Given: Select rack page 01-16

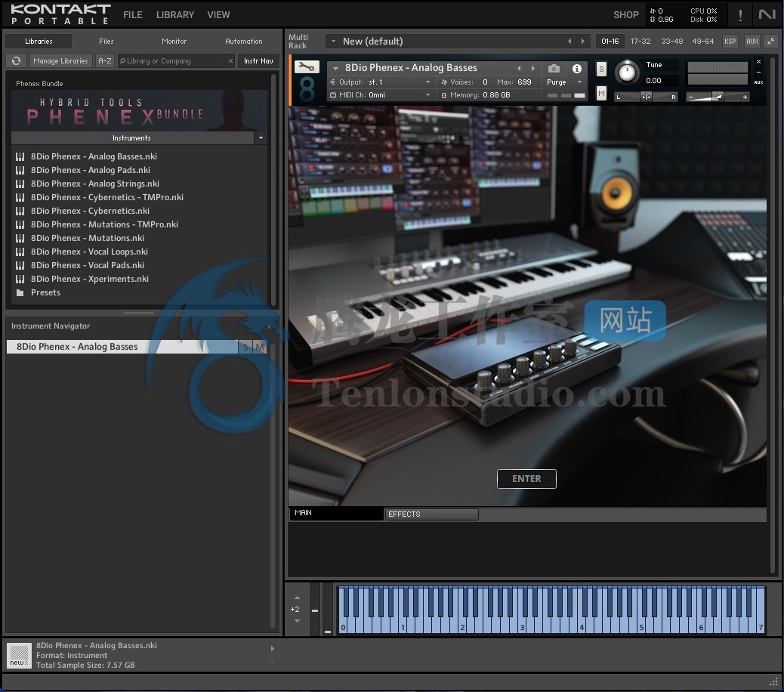Looking at the screenshot, I should (610, 42).
